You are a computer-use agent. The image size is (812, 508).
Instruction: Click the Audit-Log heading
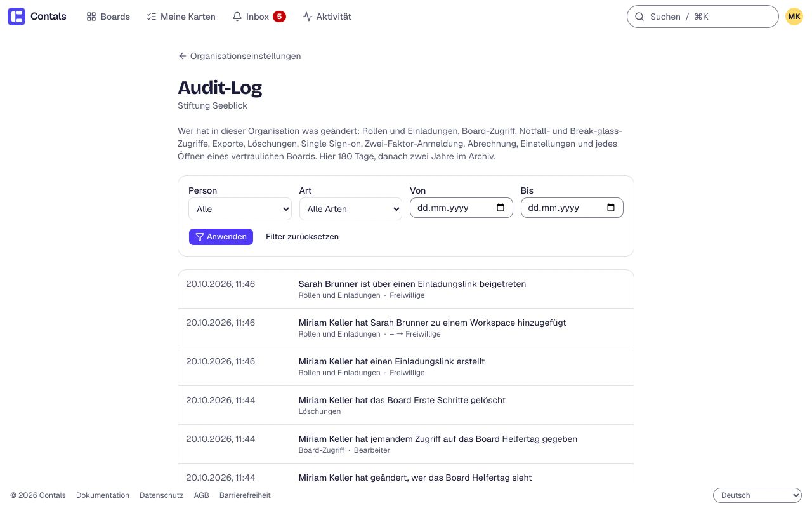pyautogui.click(x=219, y=88)
